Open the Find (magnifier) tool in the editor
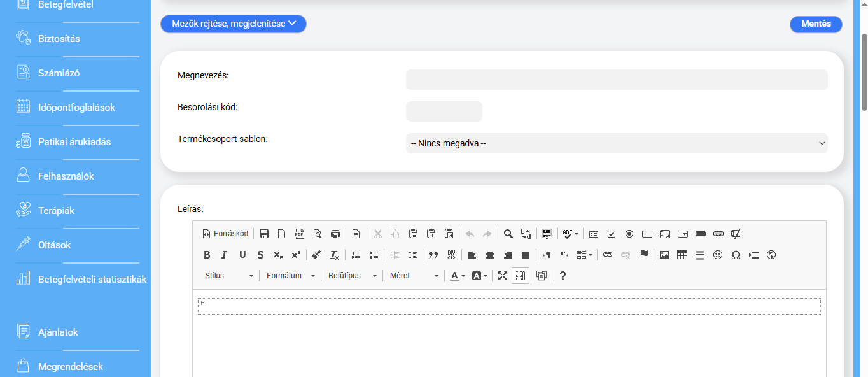Image resolution: width=868 pixels, height=377 pixels. point(508,234)
